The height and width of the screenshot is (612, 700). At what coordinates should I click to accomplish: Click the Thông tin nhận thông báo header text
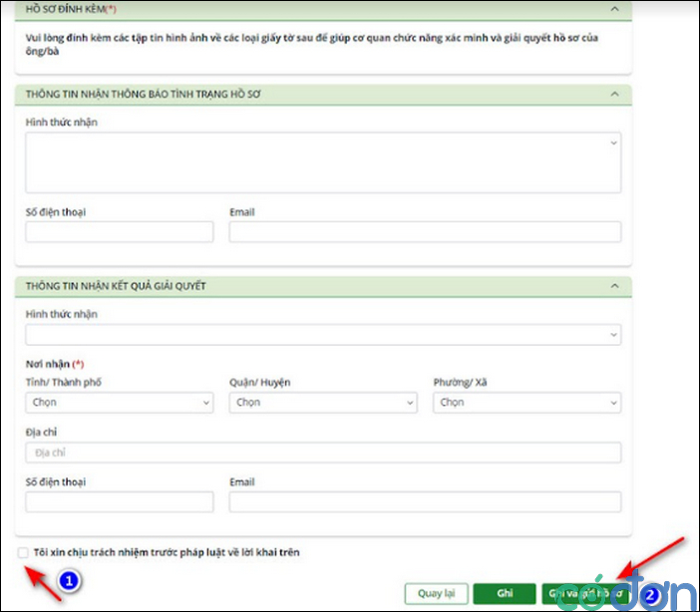(143, 94)
